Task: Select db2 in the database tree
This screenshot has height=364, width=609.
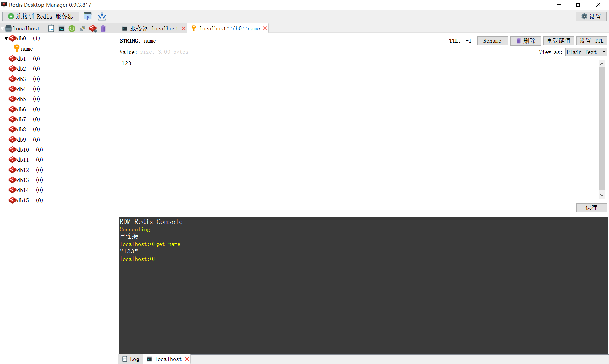Action: pyautogui.click(x=21, y=69)
